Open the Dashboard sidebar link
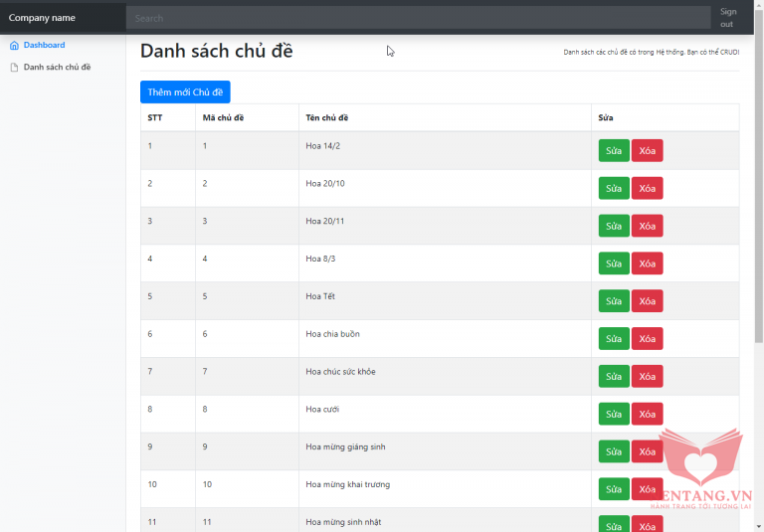 click(44, 46)
